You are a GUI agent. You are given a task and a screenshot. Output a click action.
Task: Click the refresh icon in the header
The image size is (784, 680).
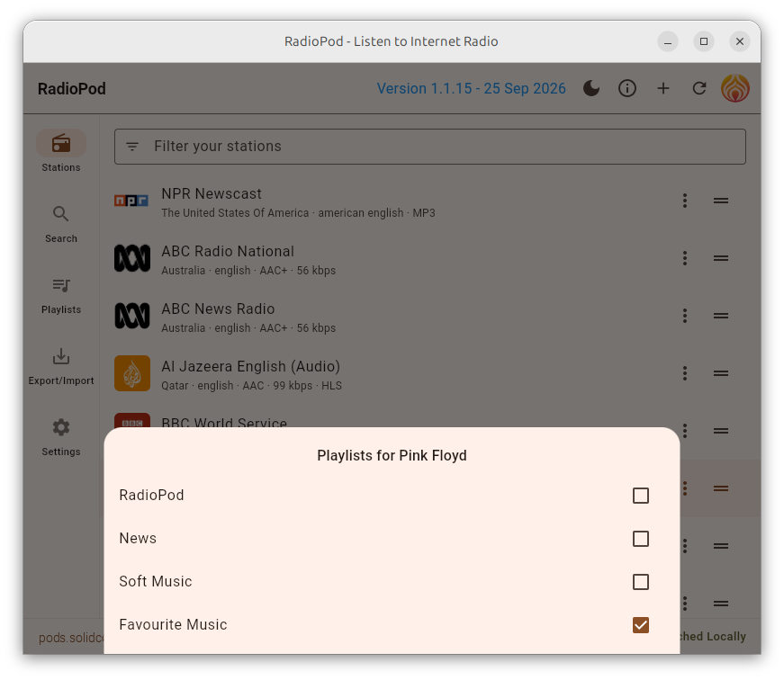pos(699,88)
